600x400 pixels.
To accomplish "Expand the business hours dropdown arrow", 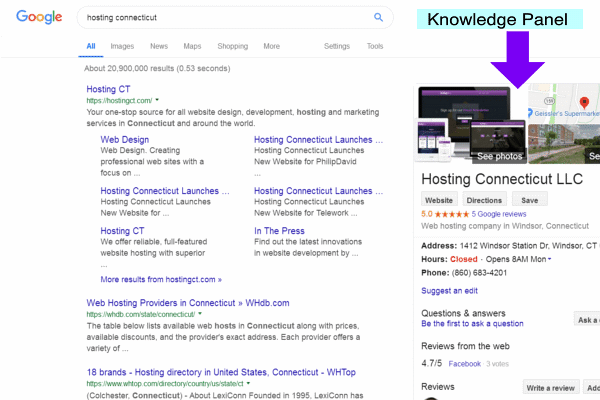I will [x=549, y=259].
